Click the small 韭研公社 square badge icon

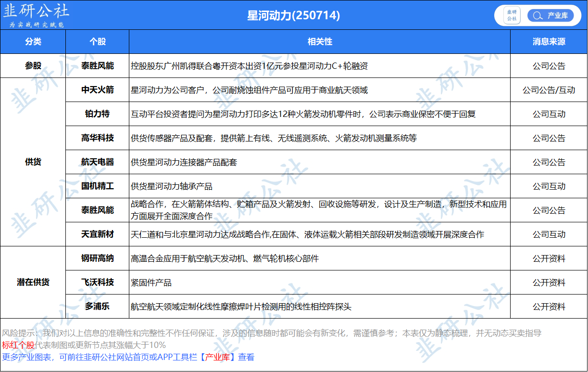(x=512, y=15)
